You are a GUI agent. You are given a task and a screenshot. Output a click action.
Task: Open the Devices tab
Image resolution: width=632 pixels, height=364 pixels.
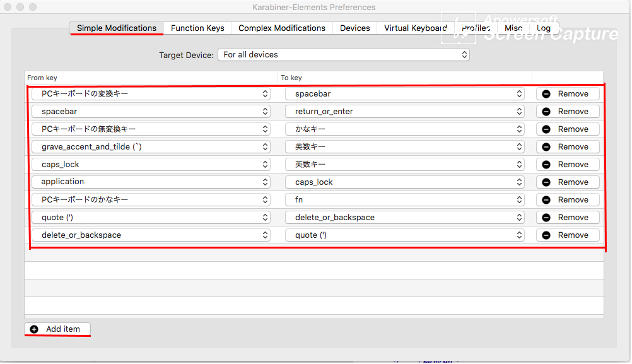[354, 28]
